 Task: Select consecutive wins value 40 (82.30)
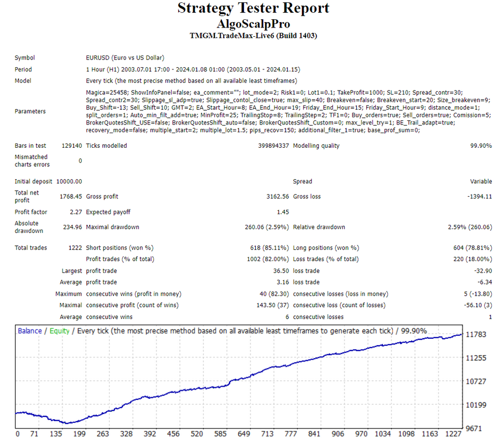[274, 294]
